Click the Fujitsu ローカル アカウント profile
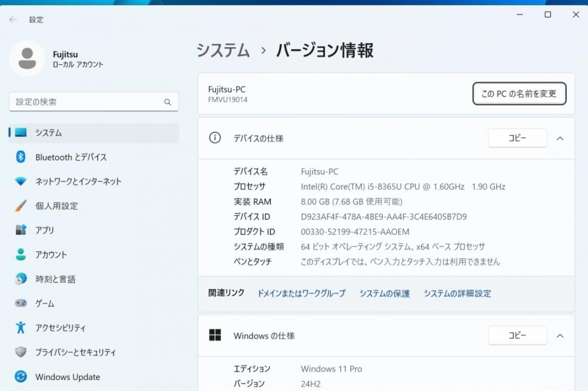 click(x=56, y=59)
